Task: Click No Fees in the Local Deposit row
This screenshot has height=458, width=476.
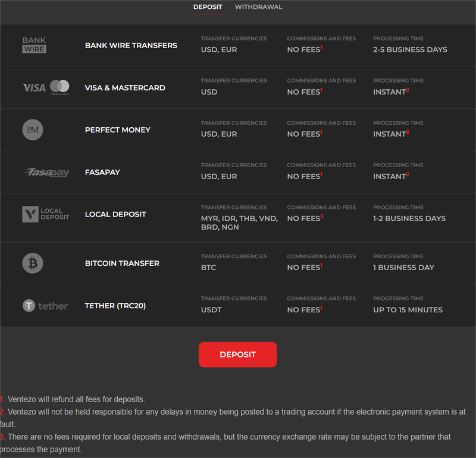Action: pos(305,218)
